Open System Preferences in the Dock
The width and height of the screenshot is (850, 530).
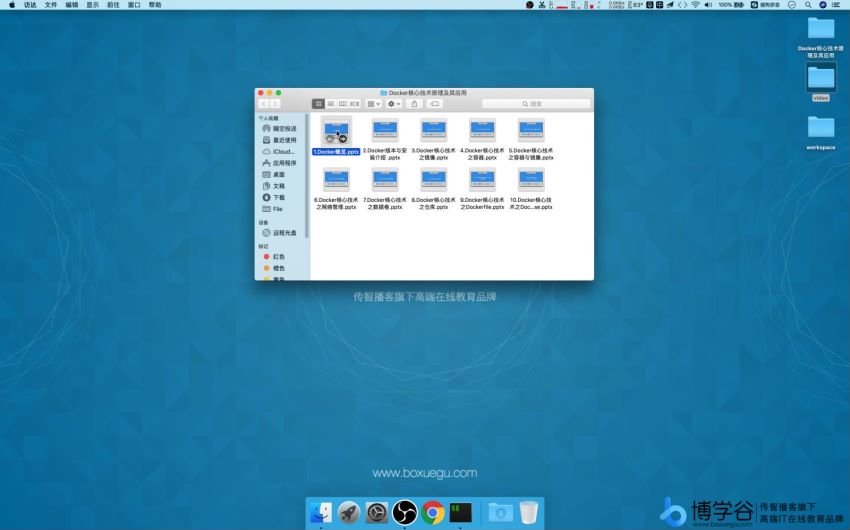click(x=376, y=512)
